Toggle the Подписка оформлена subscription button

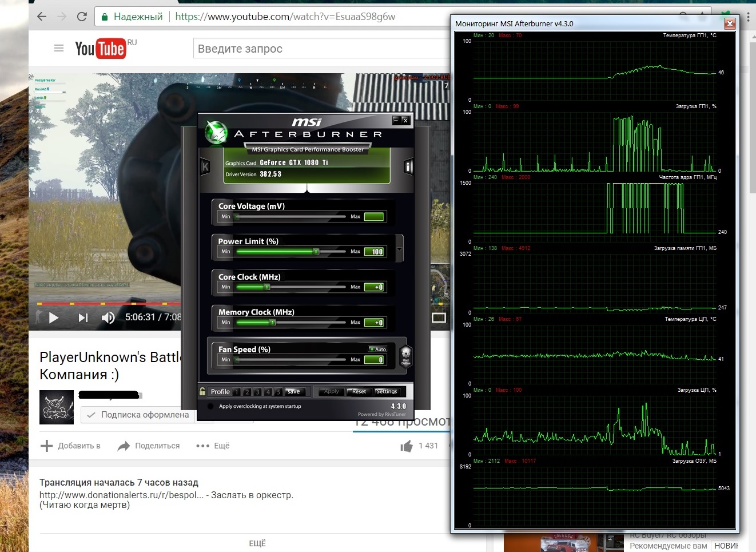pos(138,415)
